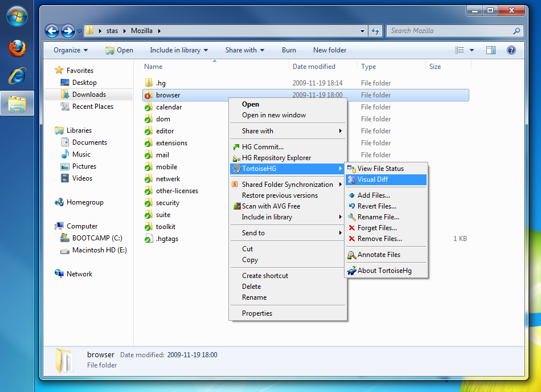The height and width of the screenshot is (392, 541).
Task: Toggle the preview pane icon
Action: click(490, 50)
